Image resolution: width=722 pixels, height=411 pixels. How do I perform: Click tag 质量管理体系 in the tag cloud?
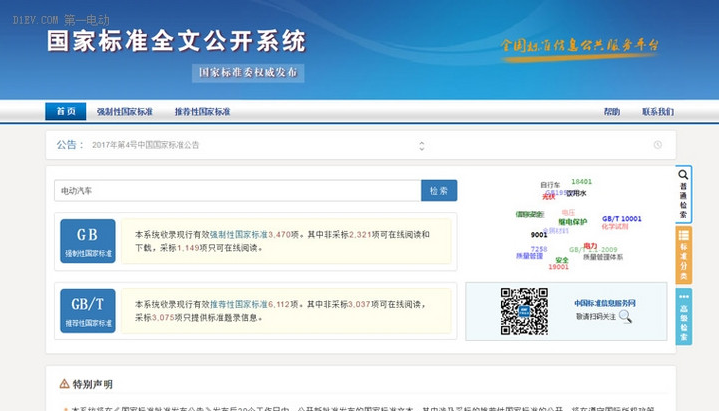point(603,257)
